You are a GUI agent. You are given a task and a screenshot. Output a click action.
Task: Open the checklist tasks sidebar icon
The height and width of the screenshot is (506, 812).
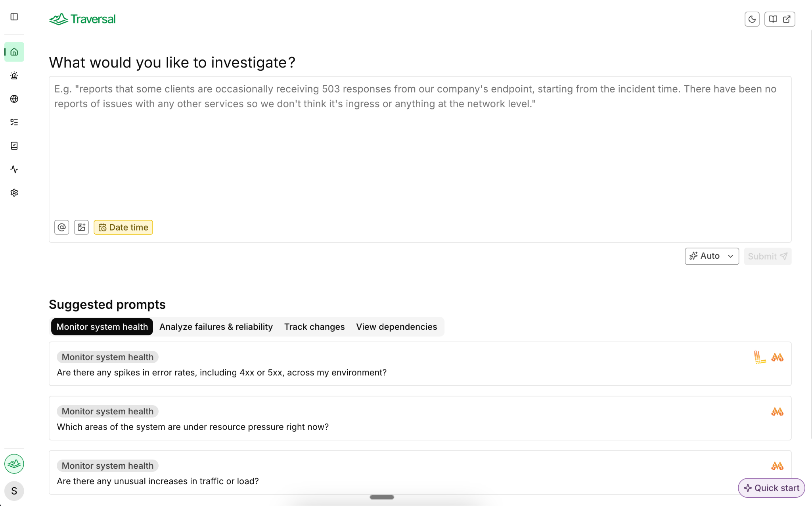tap(14, 122)
